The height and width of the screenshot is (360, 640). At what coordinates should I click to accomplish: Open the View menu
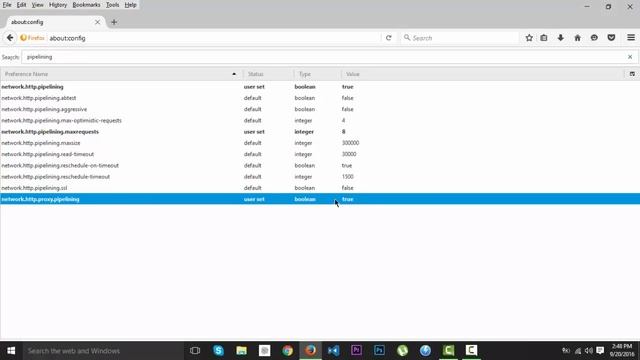(38, 5)
